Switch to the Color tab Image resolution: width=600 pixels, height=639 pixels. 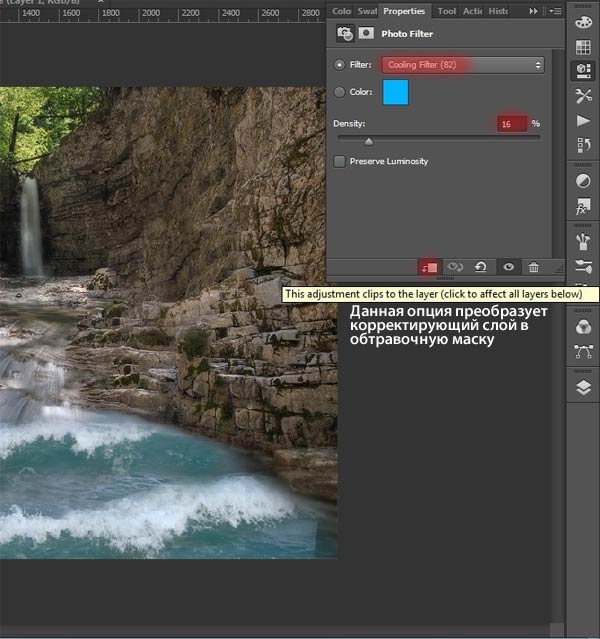click(341, 11)
